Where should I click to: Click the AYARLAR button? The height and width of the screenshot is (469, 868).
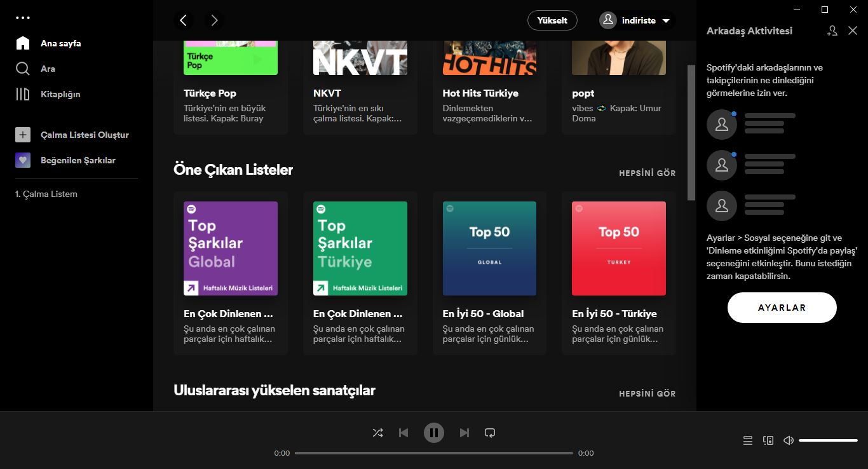pyautogui.click(x=782, y=308)
